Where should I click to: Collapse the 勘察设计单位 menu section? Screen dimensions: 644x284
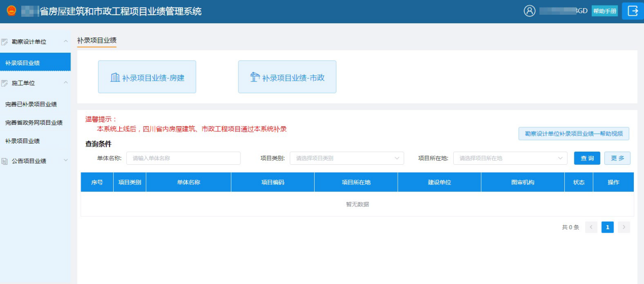pos(65,41)
